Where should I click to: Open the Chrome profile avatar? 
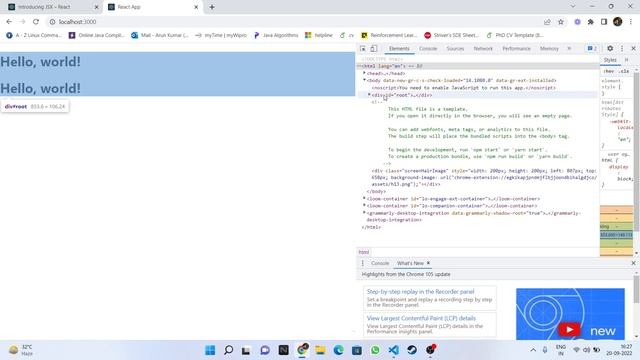pos(618,22)
